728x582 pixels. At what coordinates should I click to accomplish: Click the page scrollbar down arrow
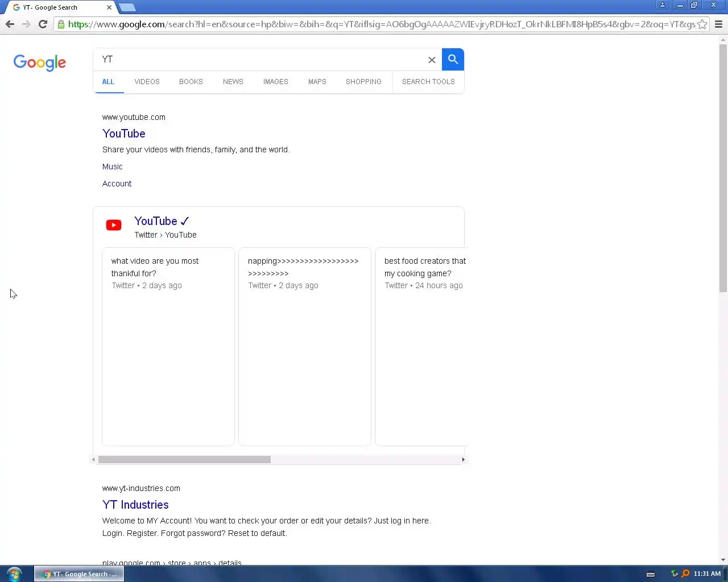723,560
